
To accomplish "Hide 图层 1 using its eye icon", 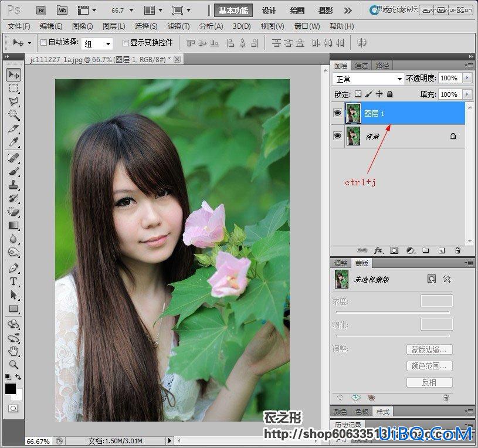I will [x=337, y=113].
